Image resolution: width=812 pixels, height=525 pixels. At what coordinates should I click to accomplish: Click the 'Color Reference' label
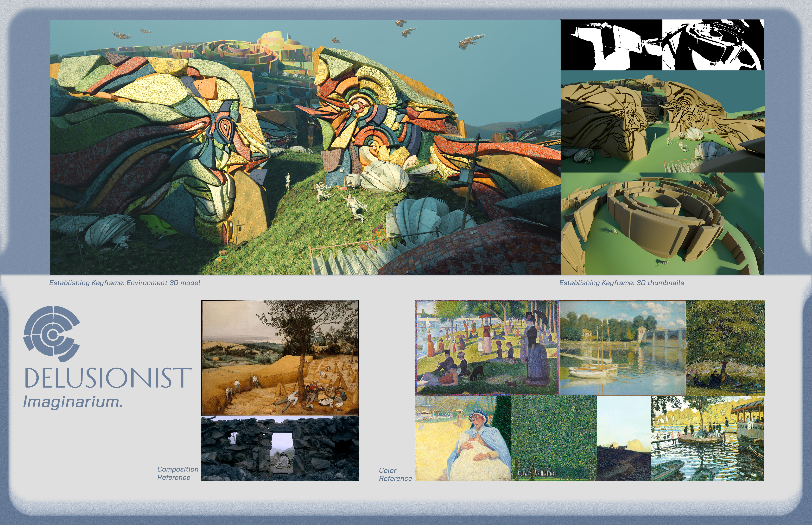click(395, 475)
